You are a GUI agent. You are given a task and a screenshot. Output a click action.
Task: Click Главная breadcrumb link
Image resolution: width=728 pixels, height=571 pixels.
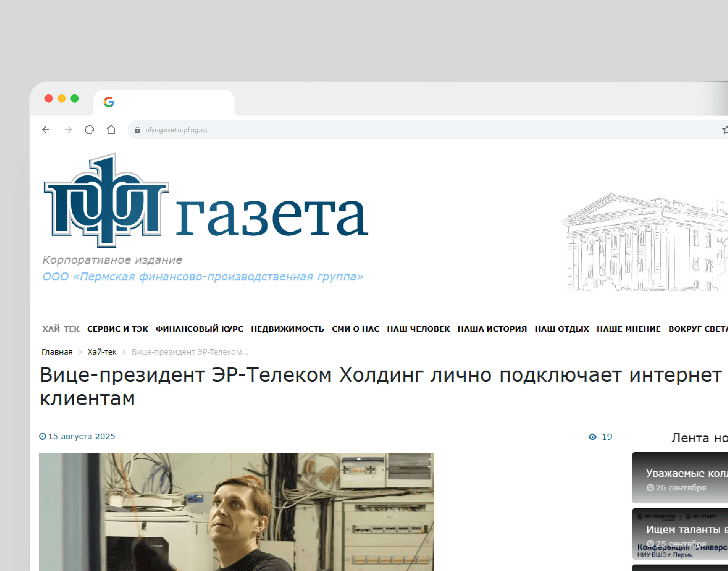click(57, 352)
